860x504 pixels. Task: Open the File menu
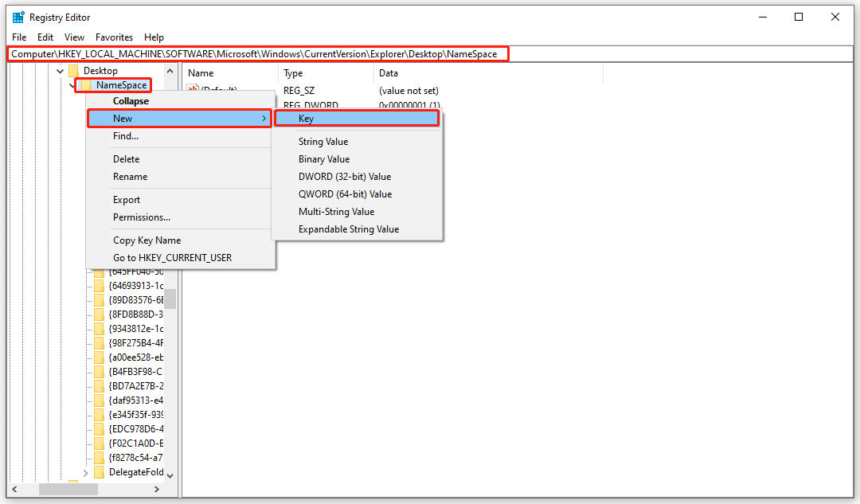(x=19, y=37)
